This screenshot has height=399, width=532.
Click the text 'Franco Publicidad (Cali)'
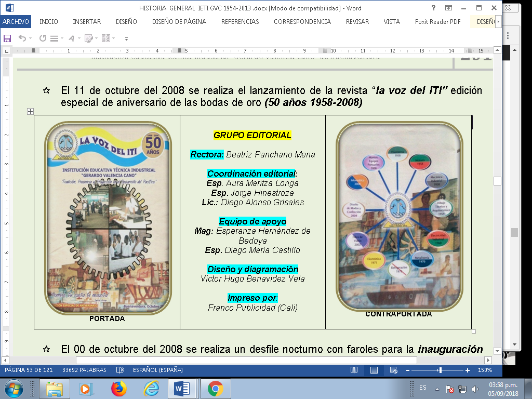(x=253, y=308)
